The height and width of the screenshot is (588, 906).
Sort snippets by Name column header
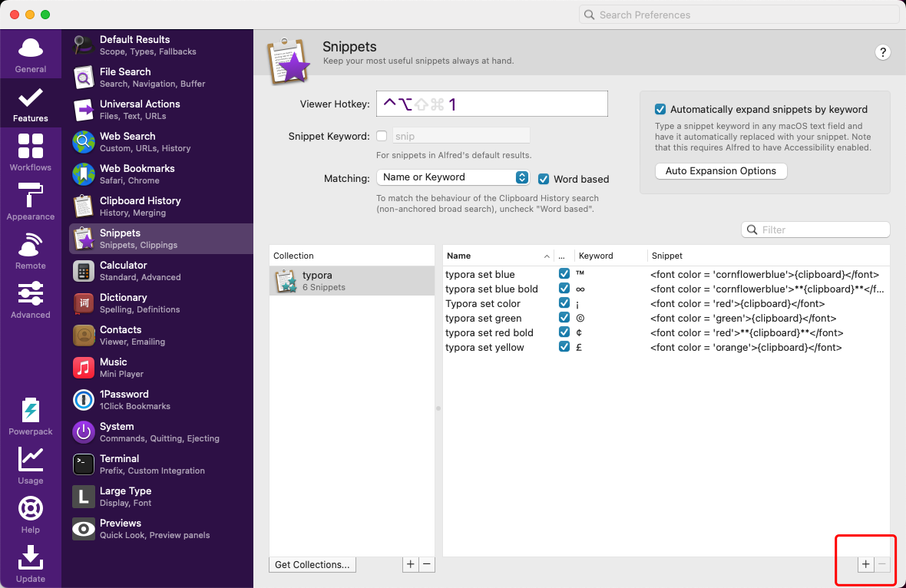[498, 256]
